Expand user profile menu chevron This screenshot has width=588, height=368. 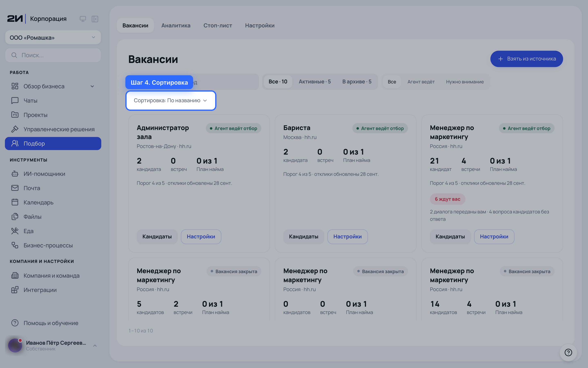95,346
